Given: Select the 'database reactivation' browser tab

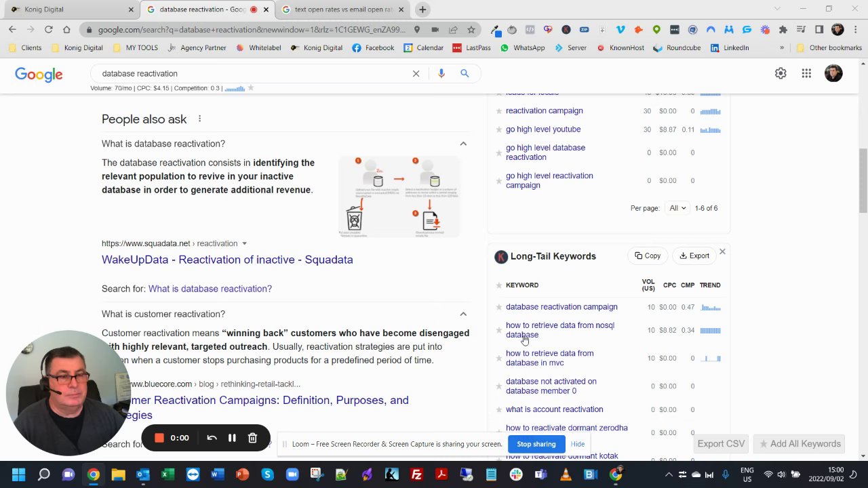Looking at the screenshot, I should click(208, 9).
